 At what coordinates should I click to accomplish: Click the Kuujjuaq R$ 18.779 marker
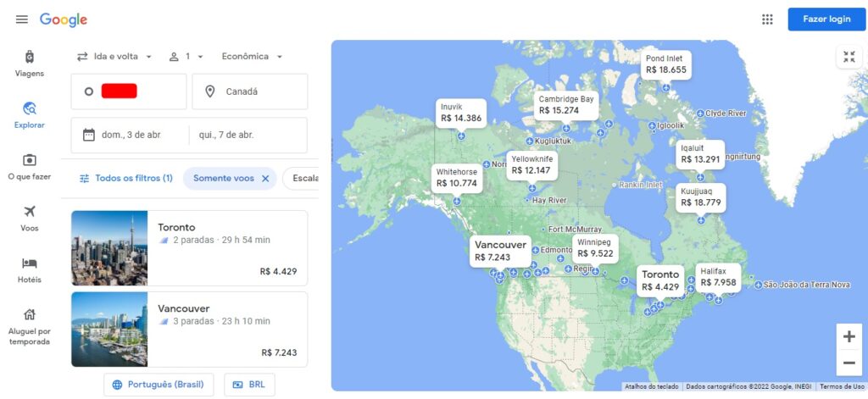701,197
